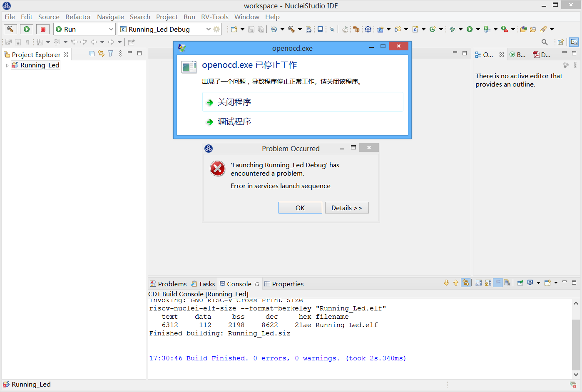Open the New Console View dropdown arrow

pyautogui.click(x=556, y=283)
